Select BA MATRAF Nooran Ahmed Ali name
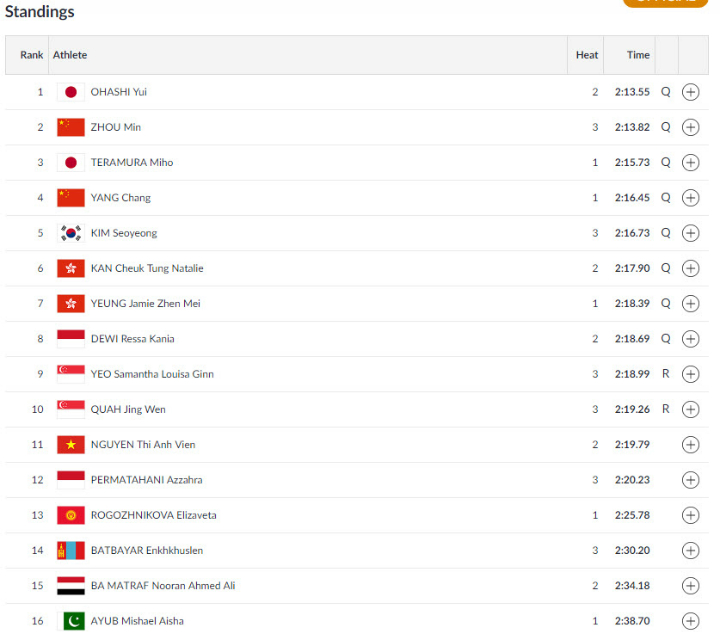 [x=162, y=586]
